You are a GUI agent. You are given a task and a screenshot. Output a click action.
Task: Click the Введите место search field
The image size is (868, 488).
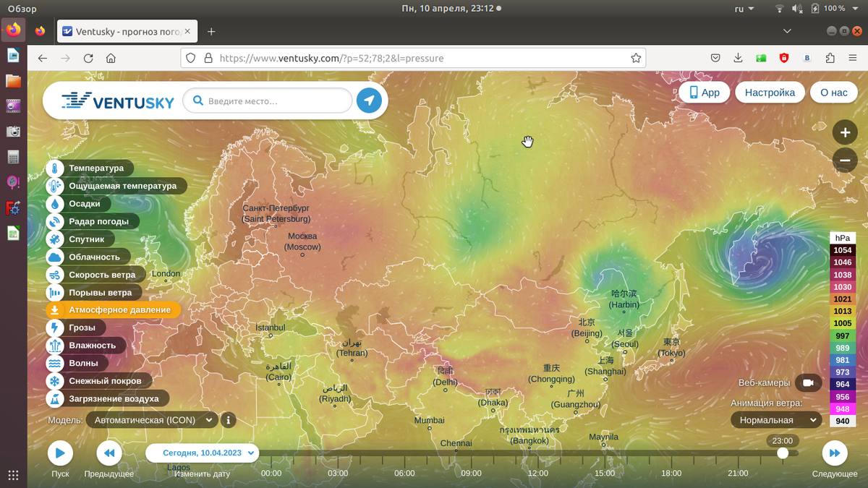point(268,101)
